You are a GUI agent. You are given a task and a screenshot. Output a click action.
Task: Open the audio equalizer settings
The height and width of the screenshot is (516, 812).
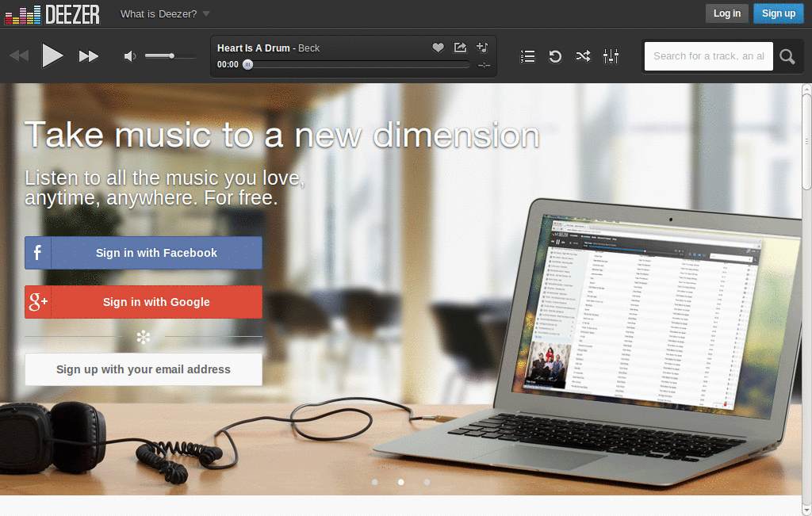pyautogui.click(x=611, y=55)
